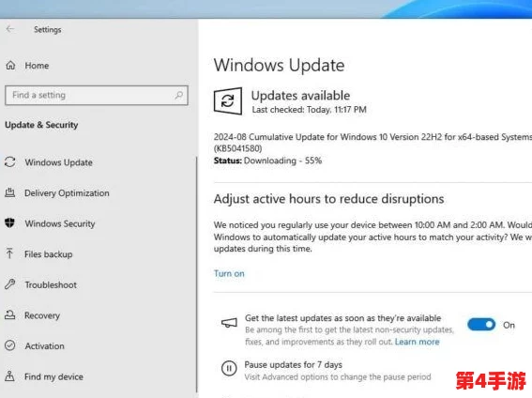Screen dimensions: 532x398
Task: Click the Recovery sidebar icon
Action: (x=9, y=314)
